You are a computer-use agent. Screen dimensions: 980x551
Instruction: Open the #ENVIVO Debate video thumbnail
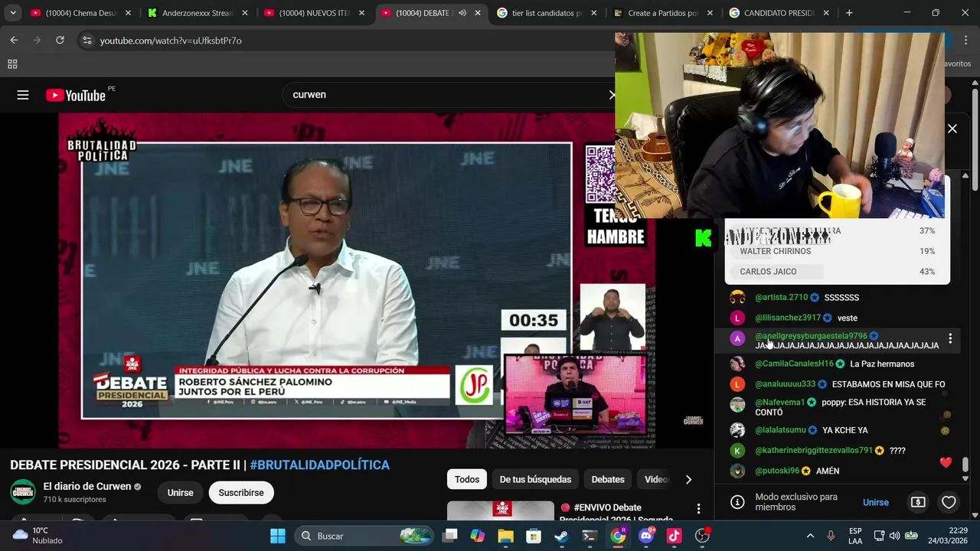pos(501,511)
